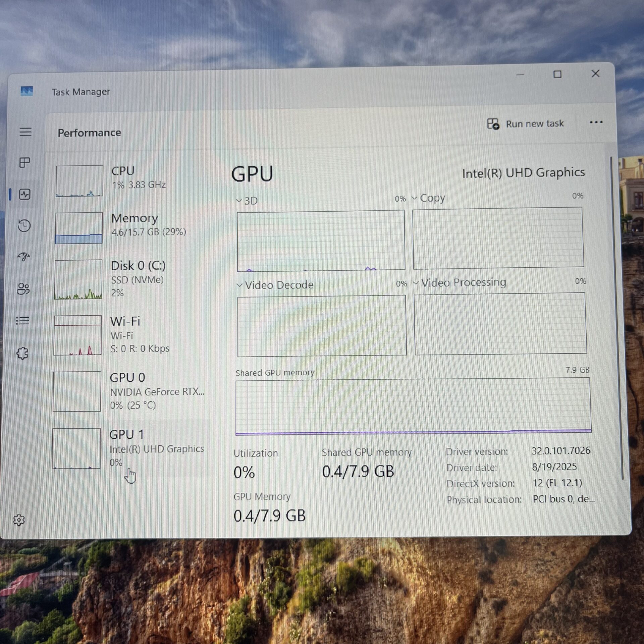Click the 3D usage graph
This screenshot has width=644, height=644.
click(x=321, y=240)
